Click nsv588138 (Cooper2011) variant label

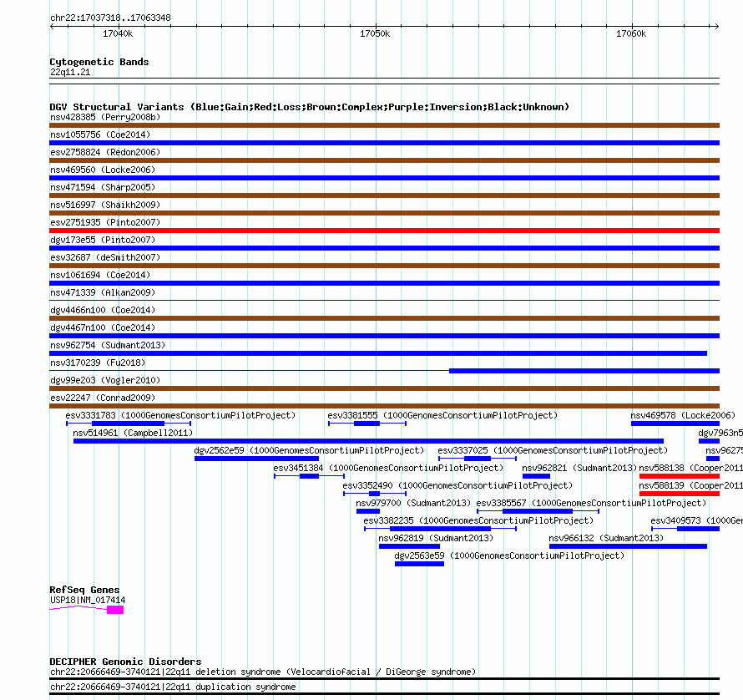pos(691,468)
